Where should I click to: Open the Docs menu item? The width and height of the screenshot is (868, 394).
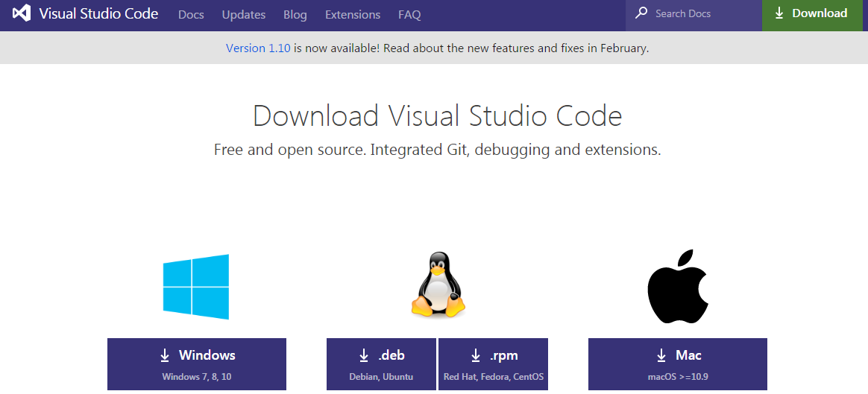tap(191, 15)
